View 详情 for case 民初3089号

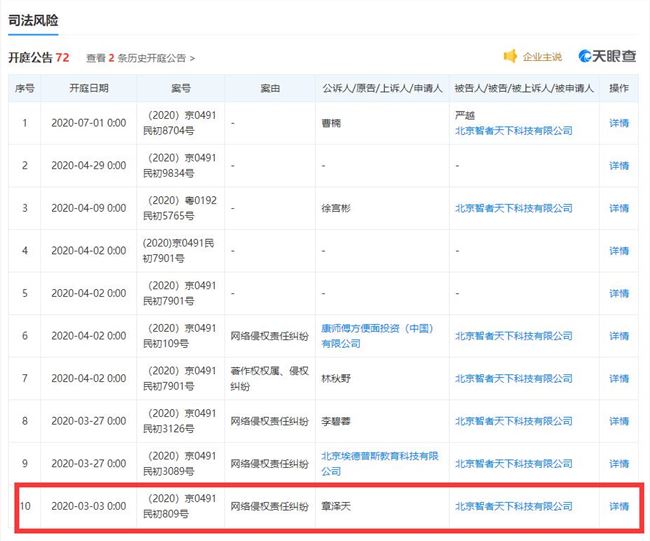click(619, 463)
